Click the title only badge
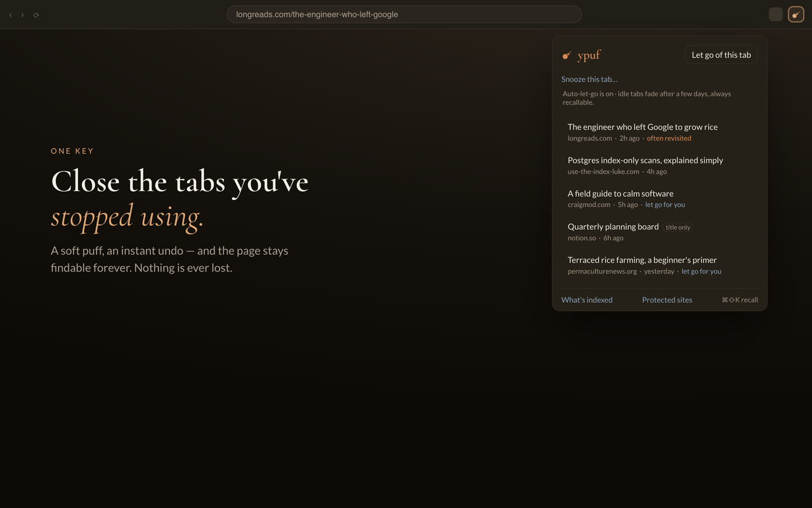 pos(678,227)
